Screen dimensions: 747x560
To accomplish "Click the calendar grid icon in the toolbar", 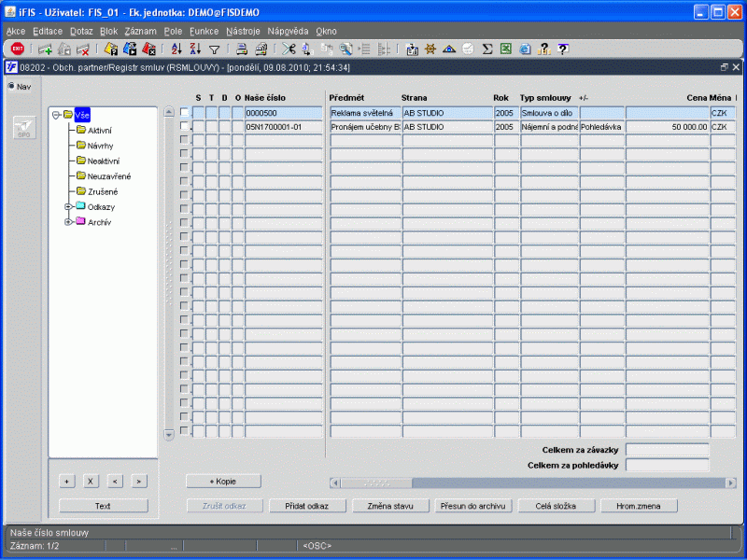I will [412, 49].
